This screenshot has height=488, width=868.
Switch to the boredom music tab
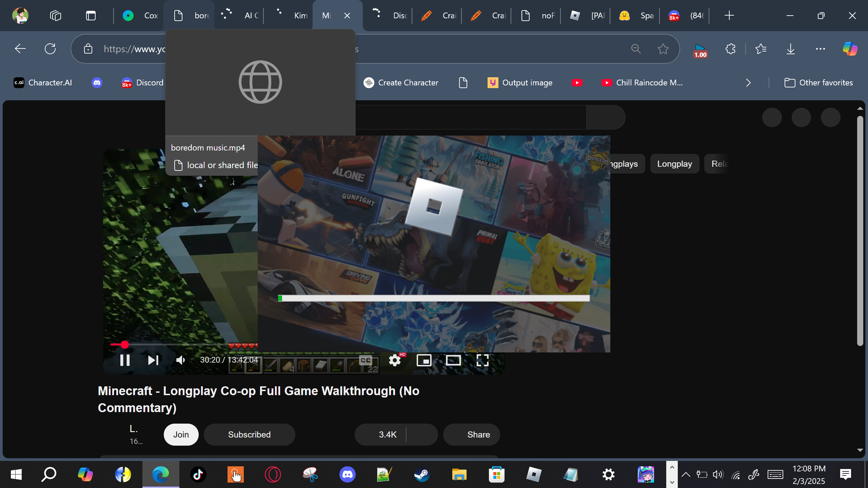(189, 15)
